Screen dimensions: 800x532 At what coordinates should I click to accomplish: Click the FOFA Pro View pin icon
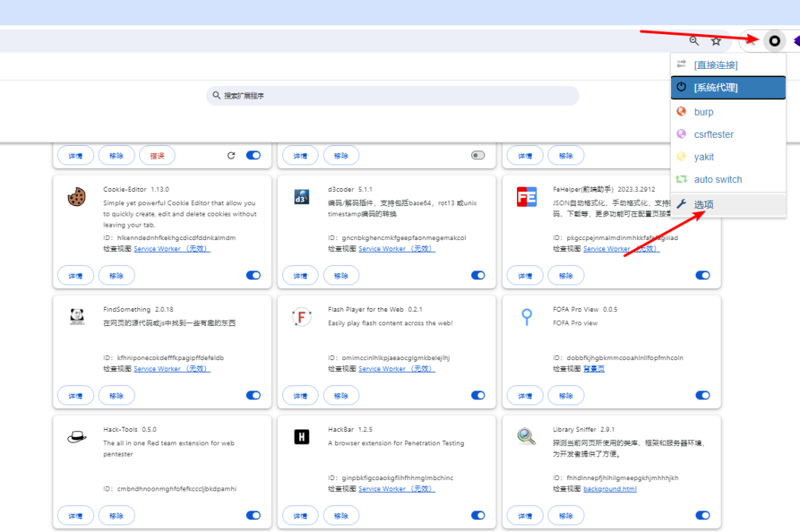click(527, 317)
